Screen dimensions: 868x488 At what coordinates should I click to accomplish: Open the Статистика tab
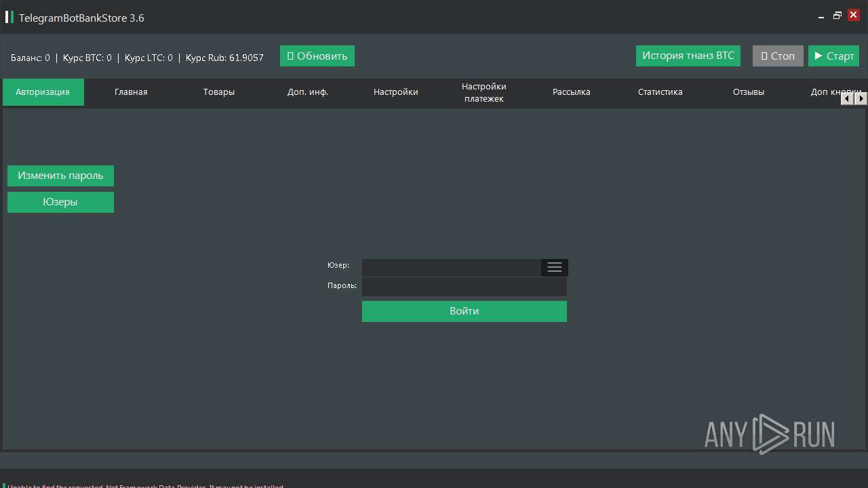[660, 92]
